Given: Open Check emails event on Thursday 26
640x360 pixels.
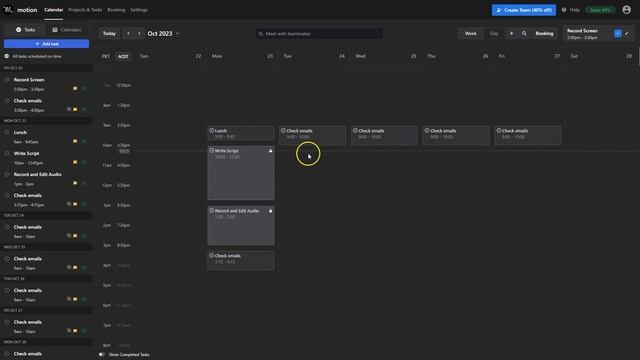Looking at the screenshot, I should pyautogui.click(x=456, y=136).
